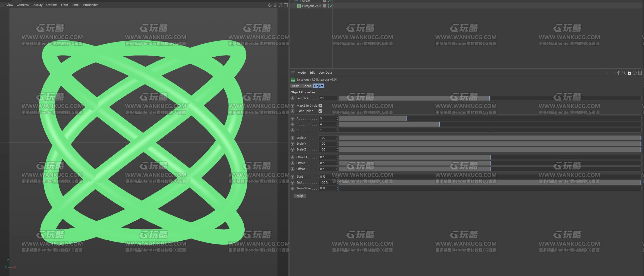
Task: Click the keyframe dot beside Start
Action: (292, 177)
